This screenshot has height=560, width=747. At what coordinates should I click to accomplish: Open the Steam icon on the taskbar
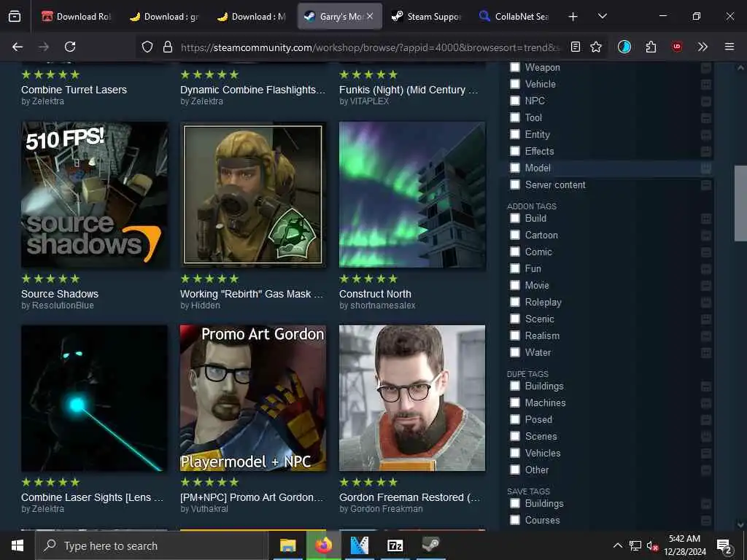pos(430,545)
